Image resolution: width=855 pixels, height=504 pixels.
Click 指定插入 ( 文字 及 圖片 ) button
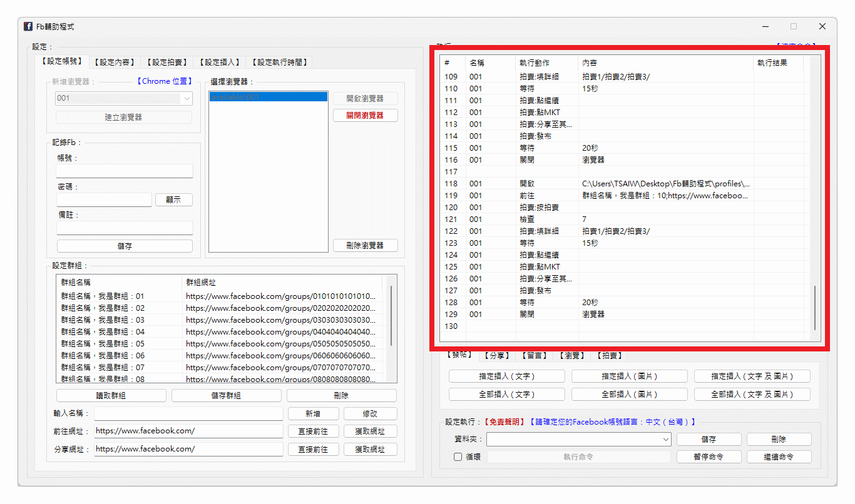[752, 376]
